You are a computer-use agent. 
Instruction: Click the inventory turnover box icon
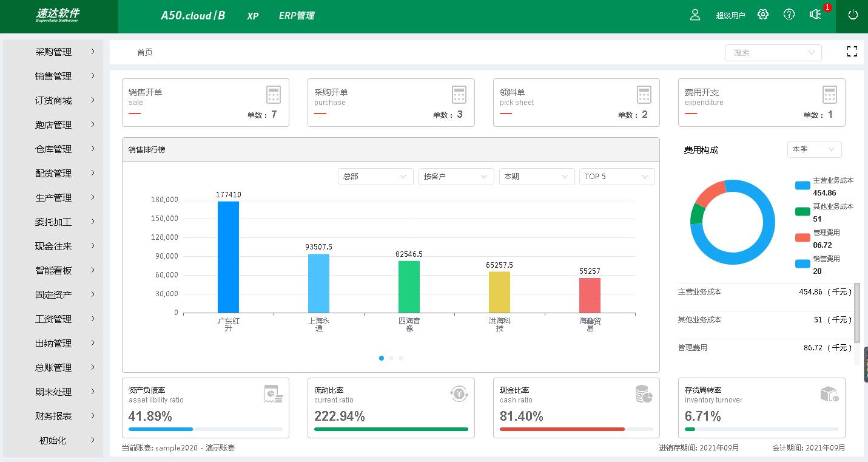click(x=829, y=394)
